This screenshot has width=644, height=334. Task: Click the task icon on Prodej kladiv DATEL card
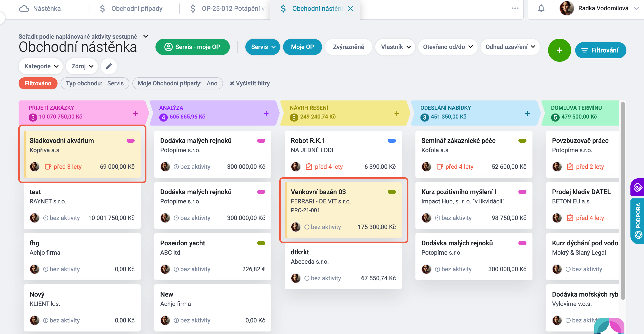point(570,218)
